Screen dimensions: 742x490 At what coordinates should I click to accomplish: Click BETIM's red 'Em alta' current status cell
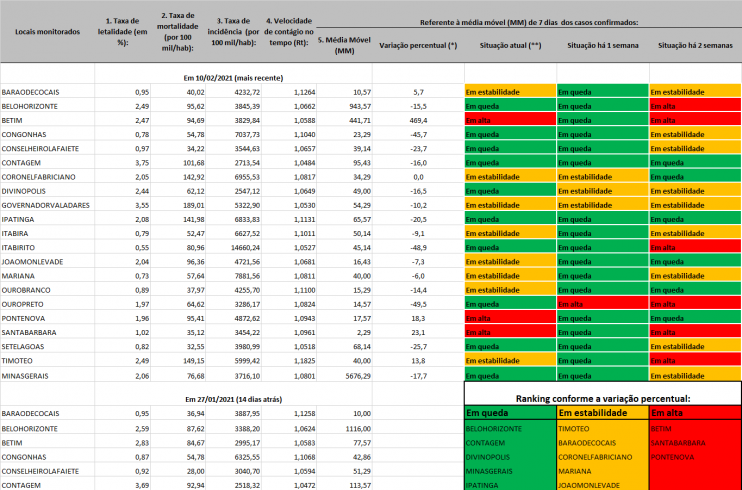[x=510, y=120]
